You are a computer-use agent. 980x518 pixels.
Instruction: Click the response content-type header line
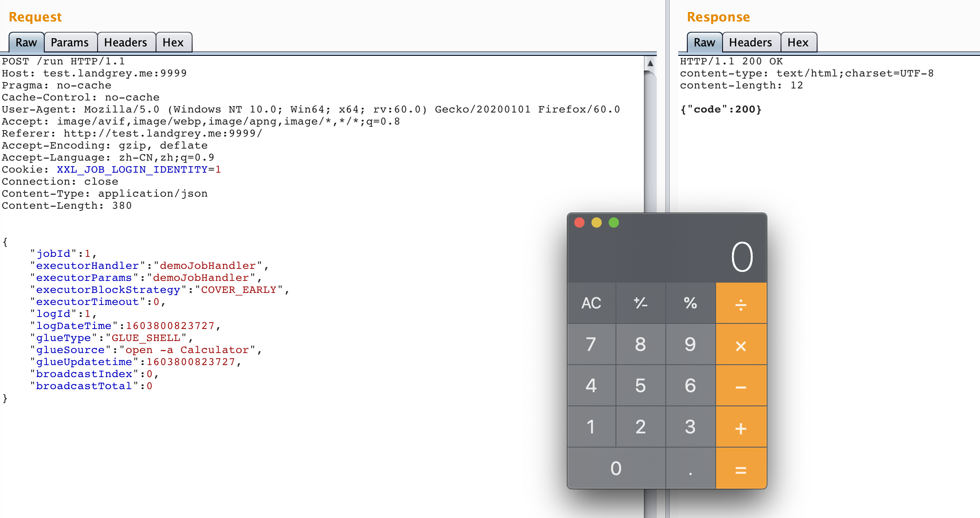(x=807, y=73)
